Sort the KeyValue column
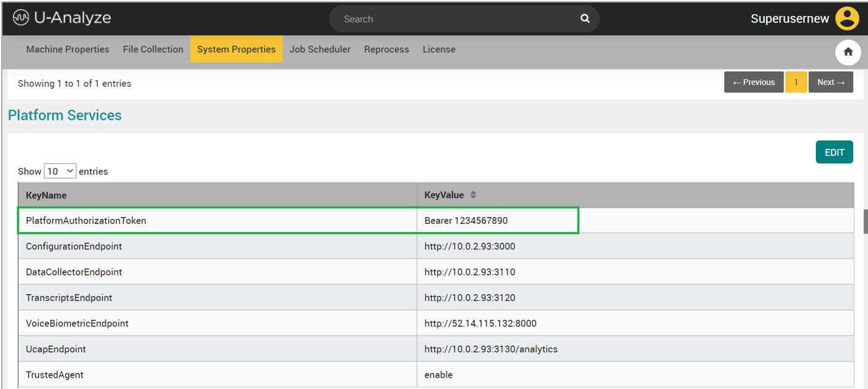868x389 pixels. 473,195
